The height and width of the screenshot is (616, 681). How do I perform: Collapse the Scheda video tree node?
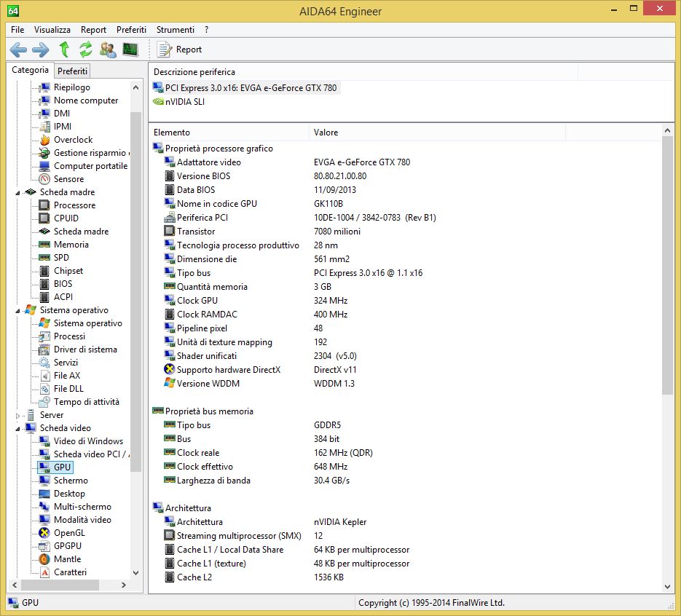point(19,428)
